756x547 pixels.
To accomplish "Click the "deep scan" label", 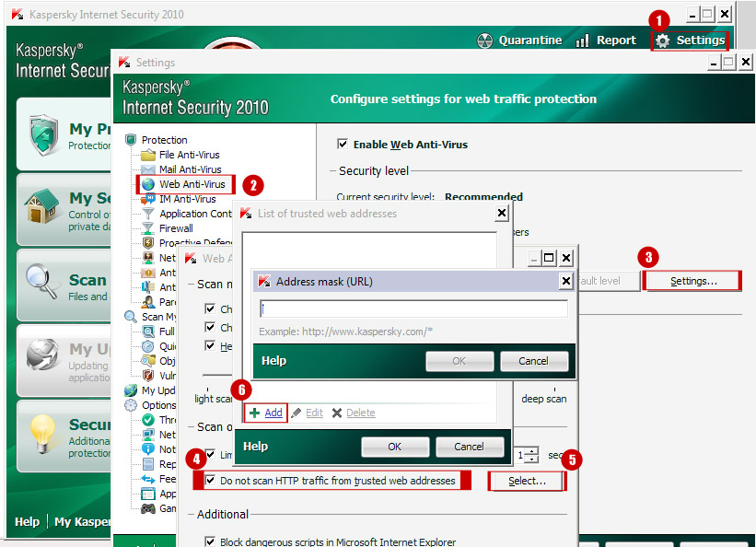I will (544, 399).
